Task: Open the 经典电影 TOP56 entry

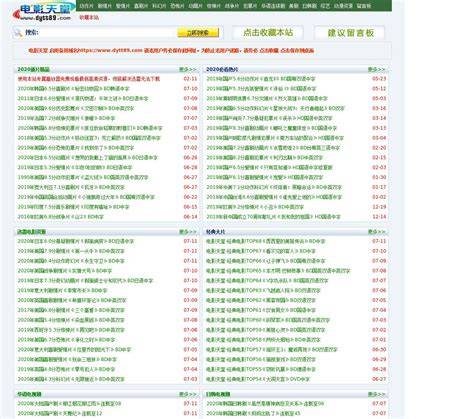Action: pos(261,359)
